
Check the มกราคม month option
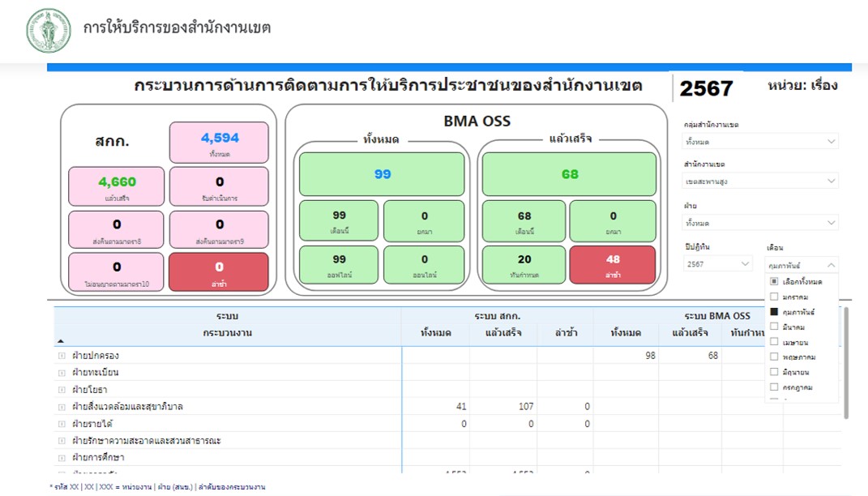click(774, 297)
